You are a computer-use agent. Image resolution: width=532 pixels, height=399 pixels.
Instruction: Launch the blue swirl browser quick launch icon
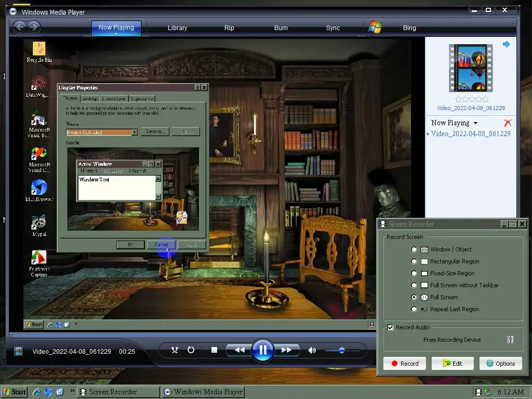(x=48, y=392)
